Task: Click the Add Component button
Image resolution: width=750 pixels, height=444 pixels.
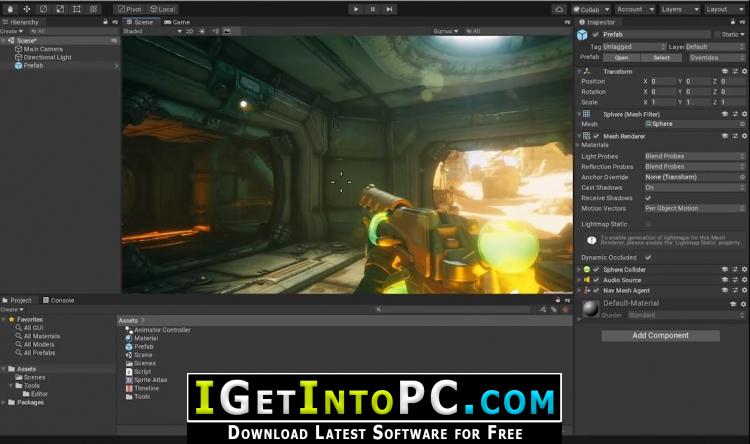Action: [x=661, y=335]
